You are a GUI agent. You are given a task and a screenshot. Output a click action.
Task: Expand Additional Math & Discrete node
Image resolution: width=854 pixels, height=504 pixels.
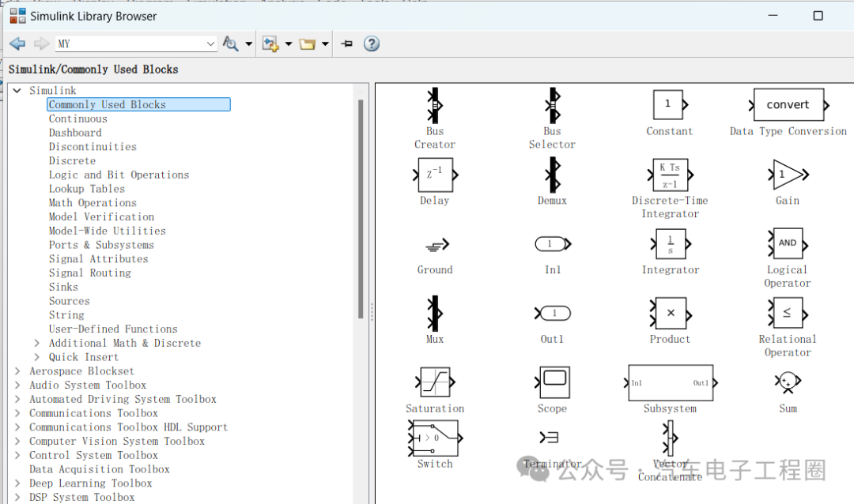36,343
